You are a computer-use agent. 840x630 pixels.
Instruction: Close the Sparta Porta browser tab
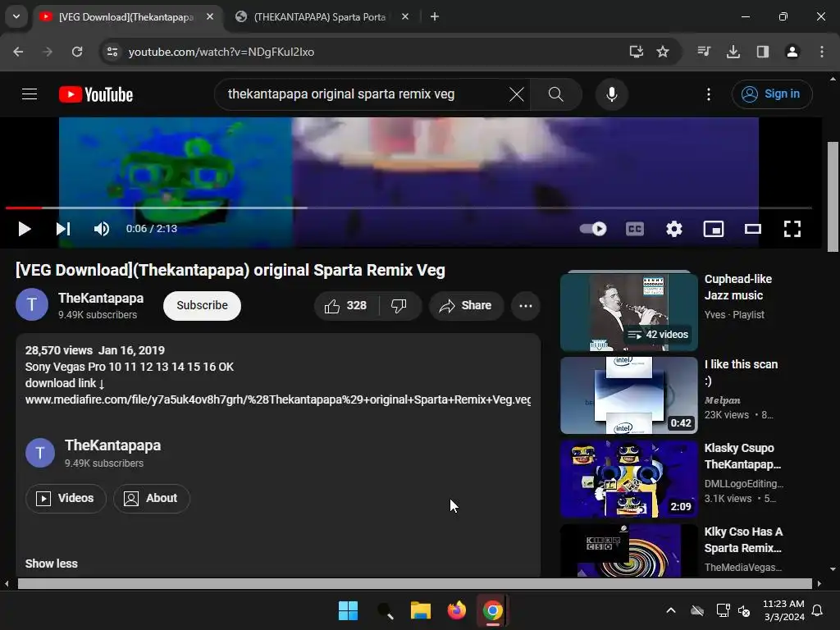405,16
